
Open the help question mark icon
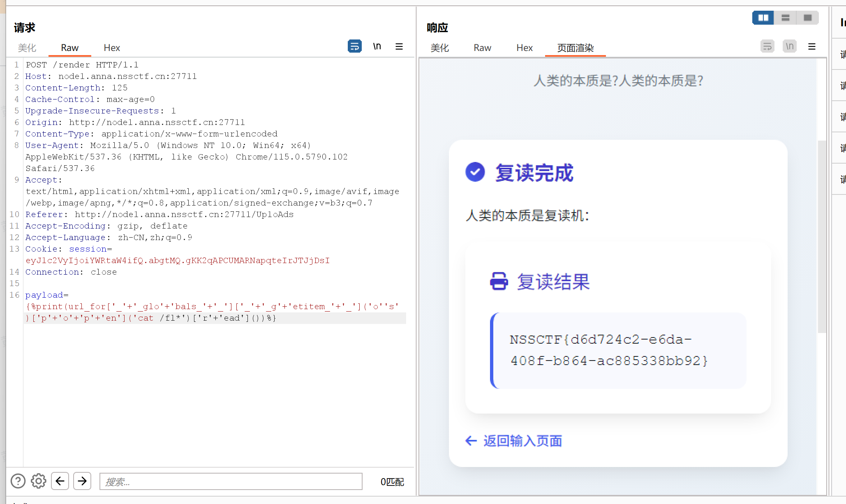click(x=18, y=481)
